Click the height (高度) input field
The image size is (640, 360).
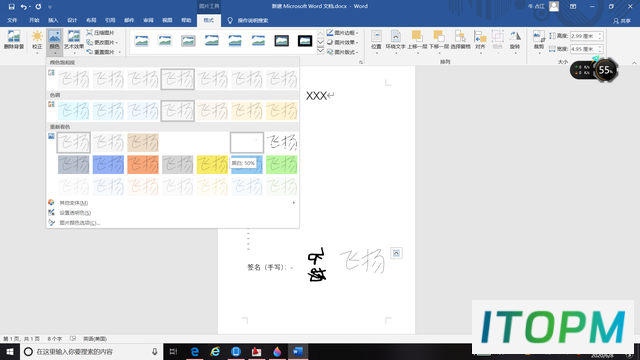pos(584,36)
